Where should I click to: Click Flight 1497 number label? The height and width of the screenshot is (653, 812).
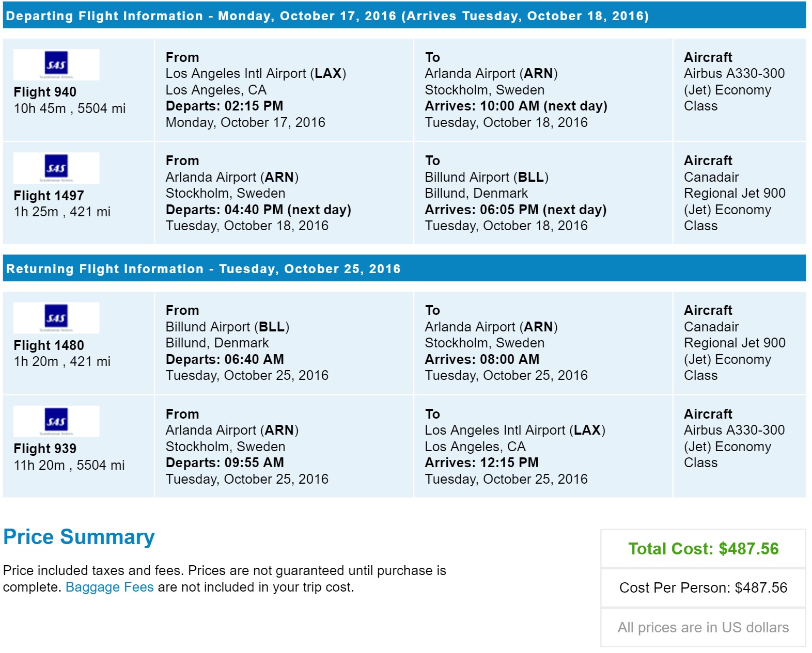[49, 196]
